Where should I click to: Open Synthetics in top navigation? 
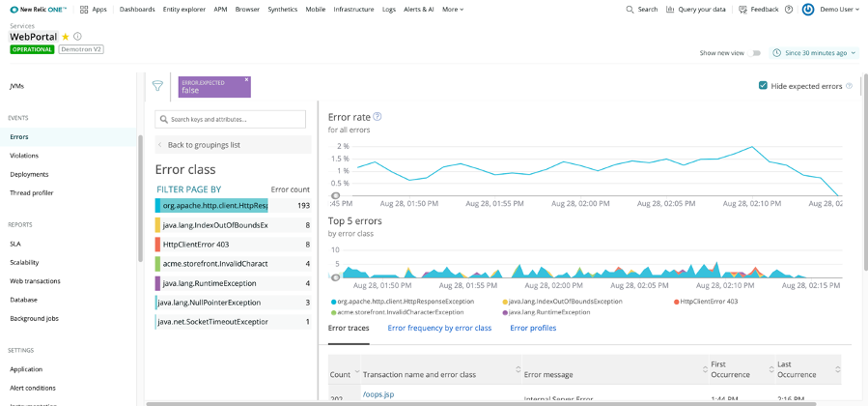(282, 10)
